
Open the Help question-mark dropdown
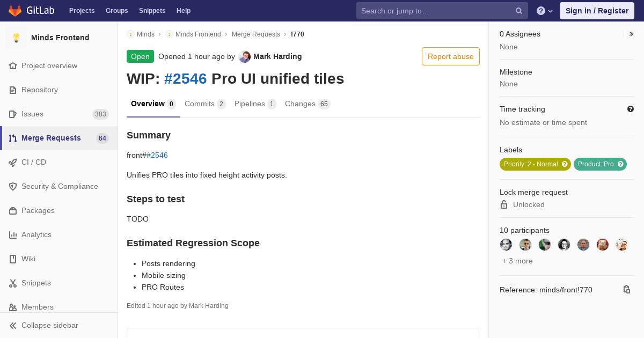tap(545, 11)
